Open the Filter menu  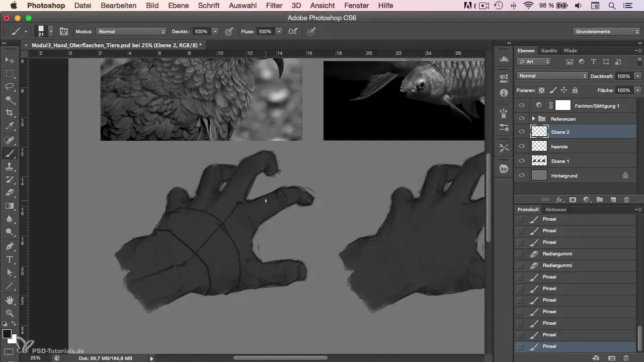click(x=274, y=6)
